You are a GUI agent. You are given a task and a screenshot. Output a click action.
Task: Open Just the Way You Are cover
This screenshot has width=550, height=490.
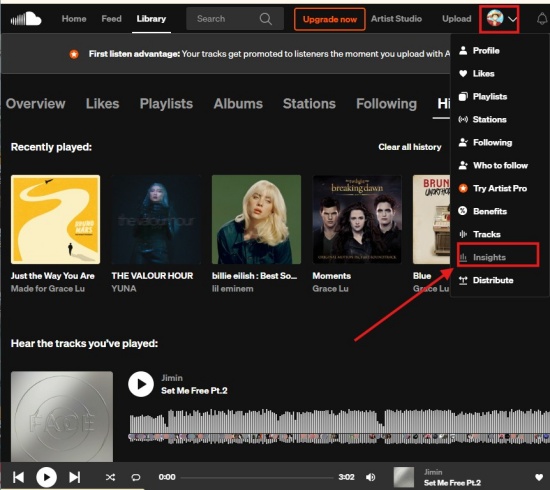tap(55, 220)
